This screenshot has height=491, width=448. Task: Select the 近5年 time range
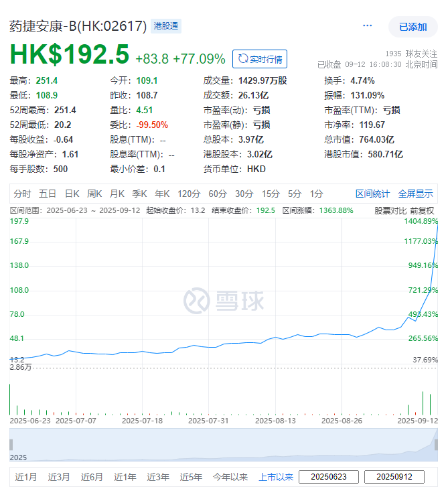click(x=191, y=477)
